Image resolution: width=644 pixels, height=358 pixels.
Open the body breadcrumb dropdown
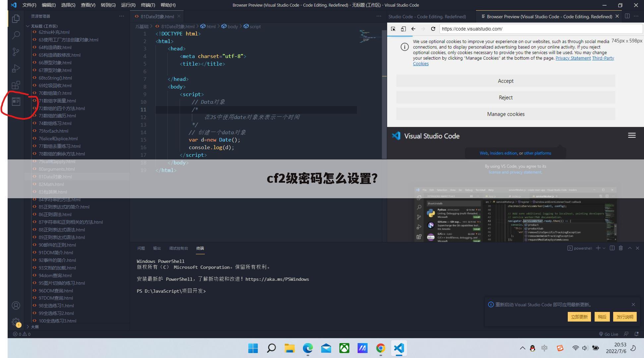click(230, 27)
